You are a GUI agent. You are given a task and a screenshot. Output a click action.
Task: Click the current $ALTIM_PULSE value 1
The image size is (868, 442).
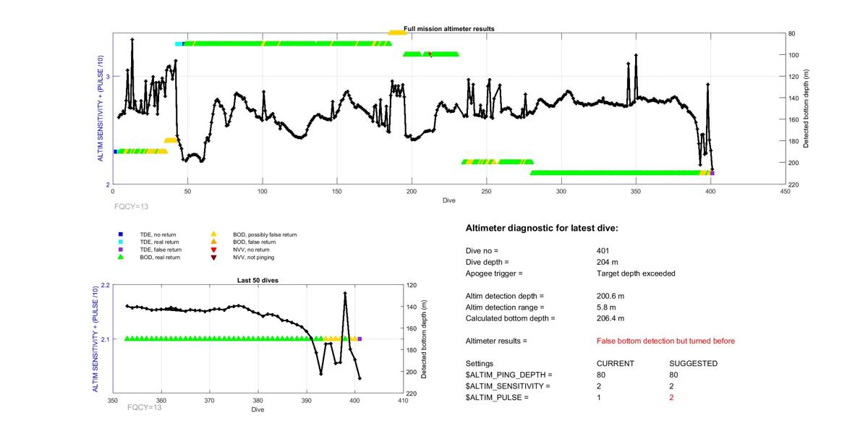pyautogui.click(x=599, y=398)
